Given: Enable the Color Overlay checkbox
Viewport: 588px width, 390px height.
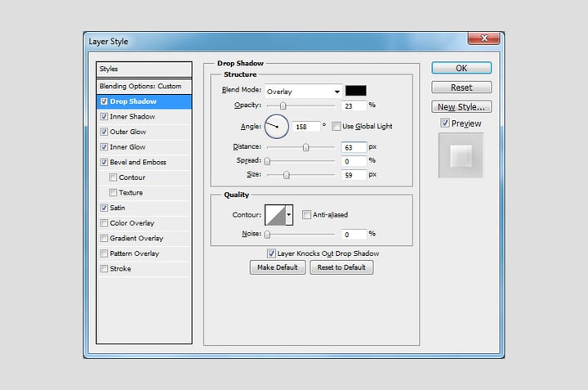Looking at the screenshot, I should click(x=104, y=223).
